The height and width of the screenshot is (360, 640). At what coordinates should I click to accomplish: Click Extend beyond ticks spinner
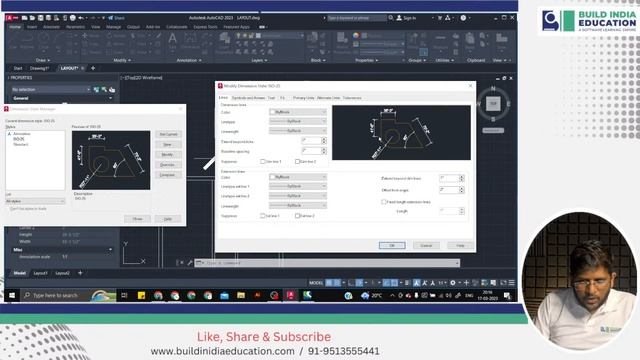point(324,141)
